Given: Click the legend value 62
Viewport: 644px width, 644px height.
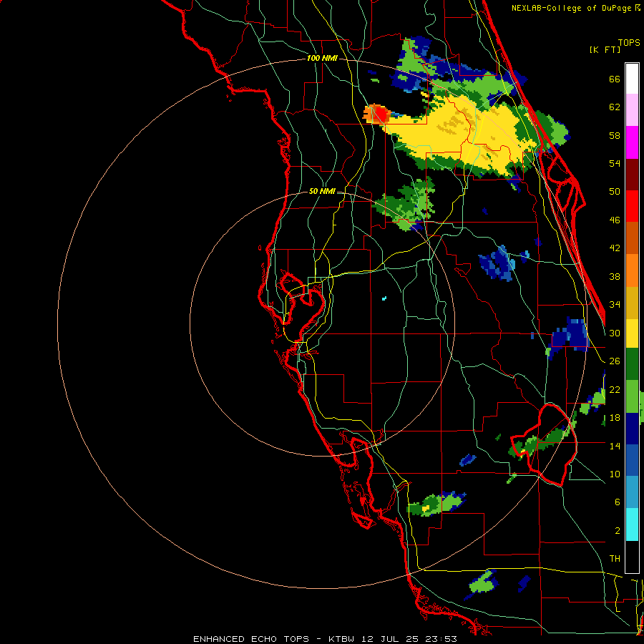Looking at the screenshot, I should coord(615,107).
